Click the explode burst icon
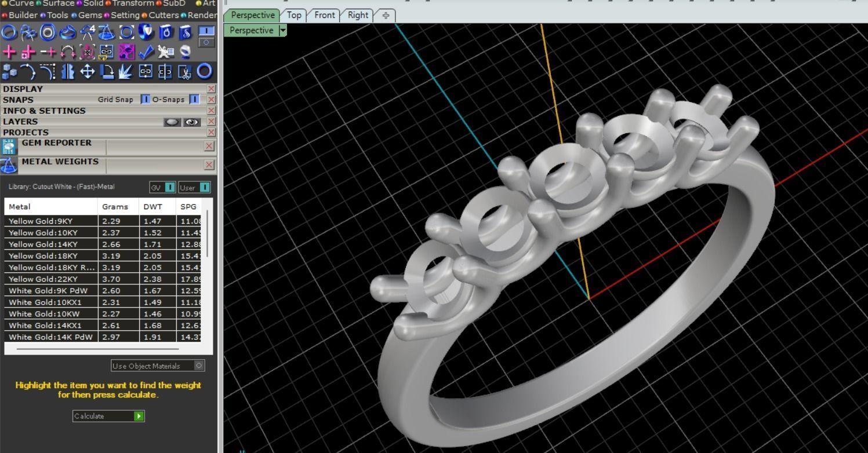This screenshot has width=868, height=453. pos(126,71)
